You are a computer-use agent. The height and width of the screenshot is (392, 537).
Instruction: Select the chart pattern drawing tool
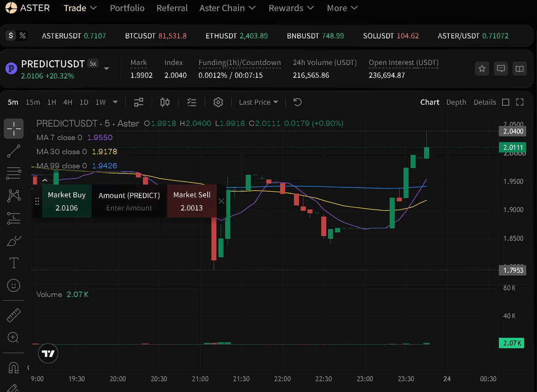(14, 195)
